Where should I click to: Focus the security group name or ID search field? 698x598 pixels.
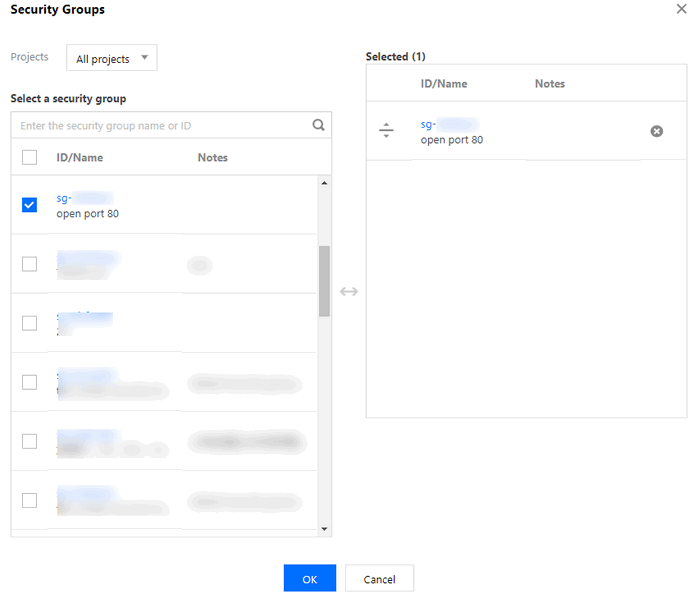coord(160,125)
